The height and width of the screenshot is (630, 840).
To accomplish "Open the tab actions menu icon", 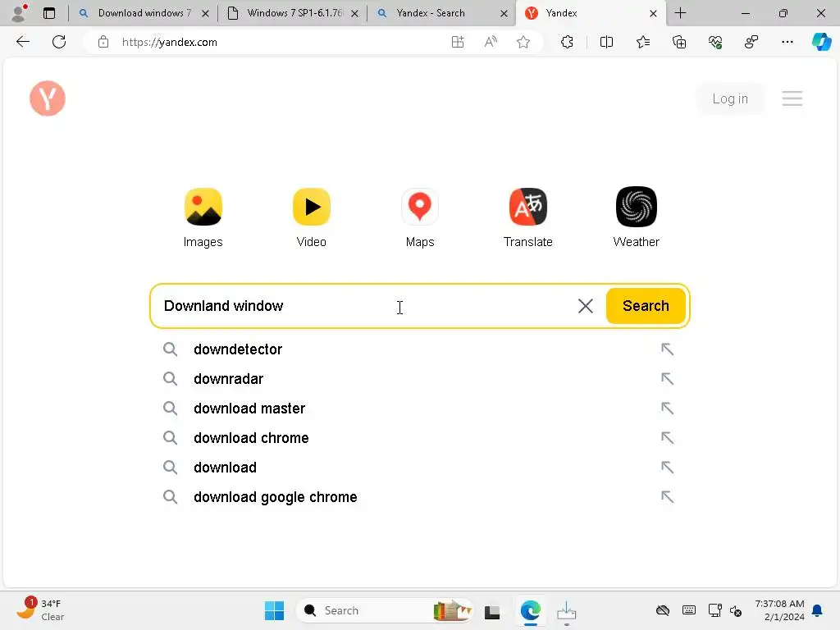I will point(49,13).
